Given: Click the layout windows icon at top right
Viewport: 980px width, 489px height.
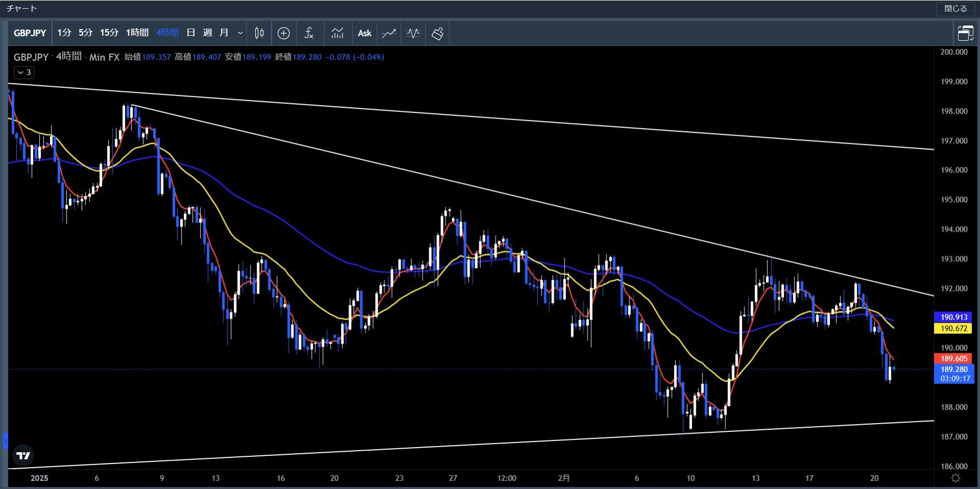Looking at the screenshot, I should [965, 33].
